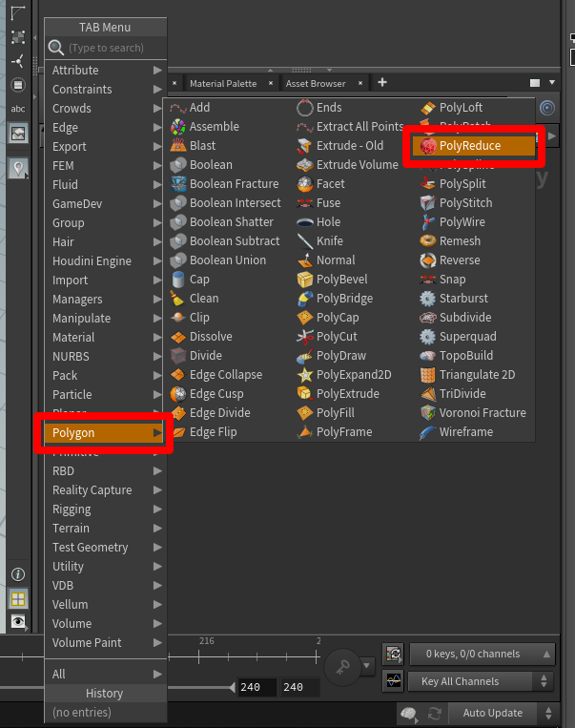
Task: Choose the Voronoi Fracture node
Action: tap(482, 413)
